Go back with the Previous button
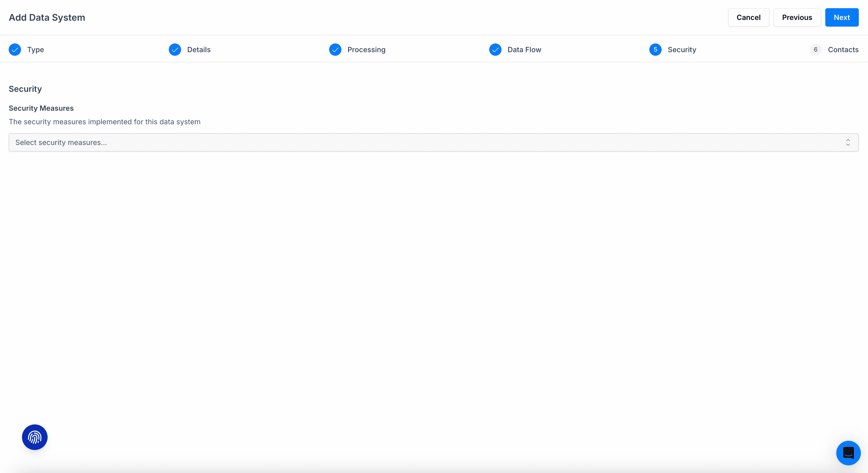The image size is (868, 473). click(x=797, y=18)
